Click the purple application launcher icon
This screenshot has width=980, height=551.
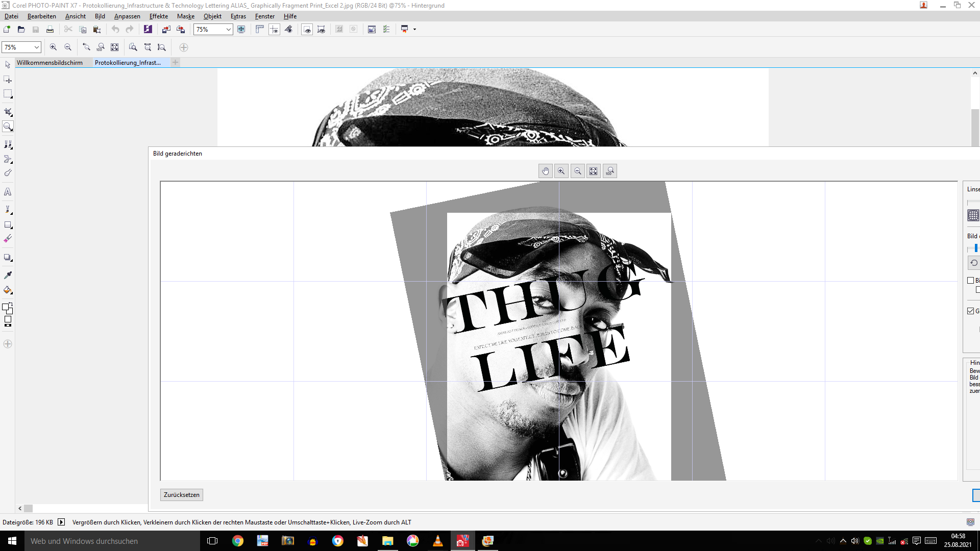(x=148, y=30)
